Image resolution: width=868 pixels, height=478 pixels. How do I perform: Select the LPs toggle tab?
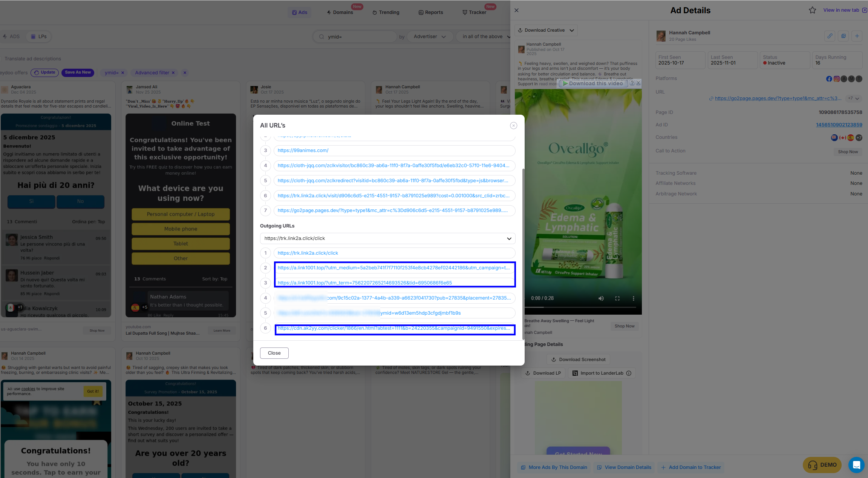39,37
